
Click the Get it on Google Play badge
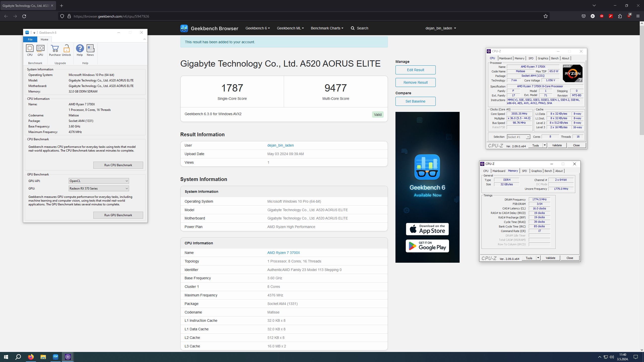click(x=427, y=246)
